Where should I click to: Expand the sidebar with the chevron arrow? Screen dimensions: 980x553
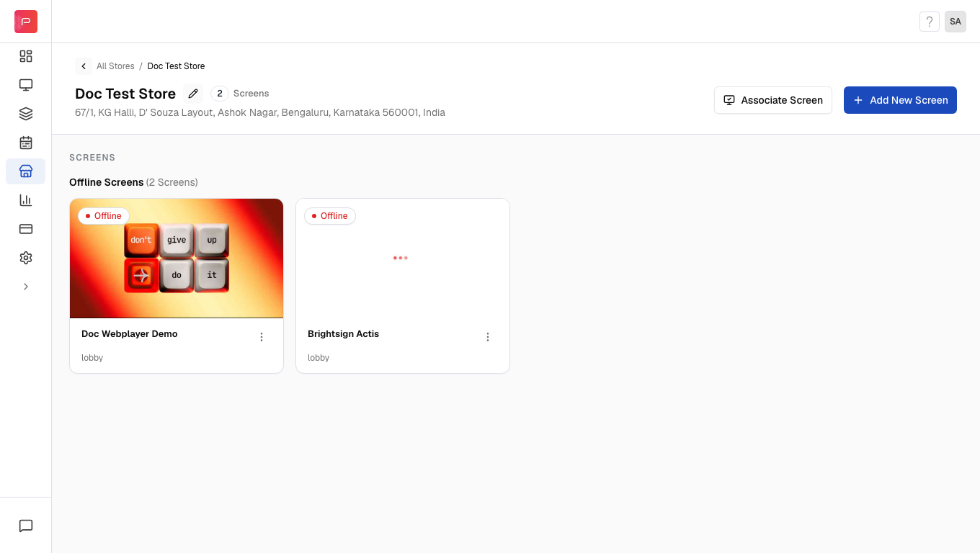click(x=26, y=287)
